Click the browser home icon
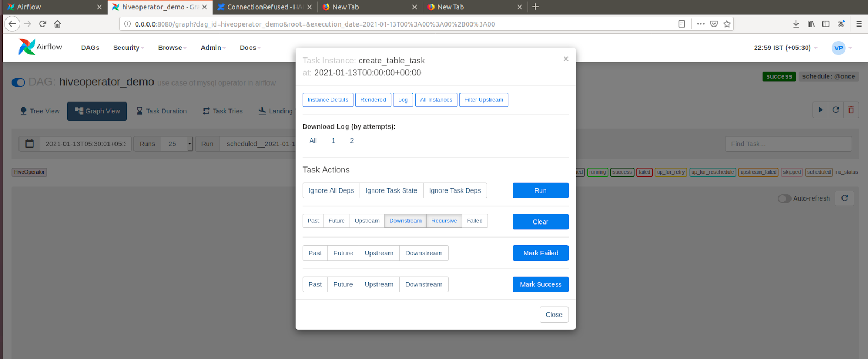The width and height of the screenshot is (868, 359). [x=58, y=24]
